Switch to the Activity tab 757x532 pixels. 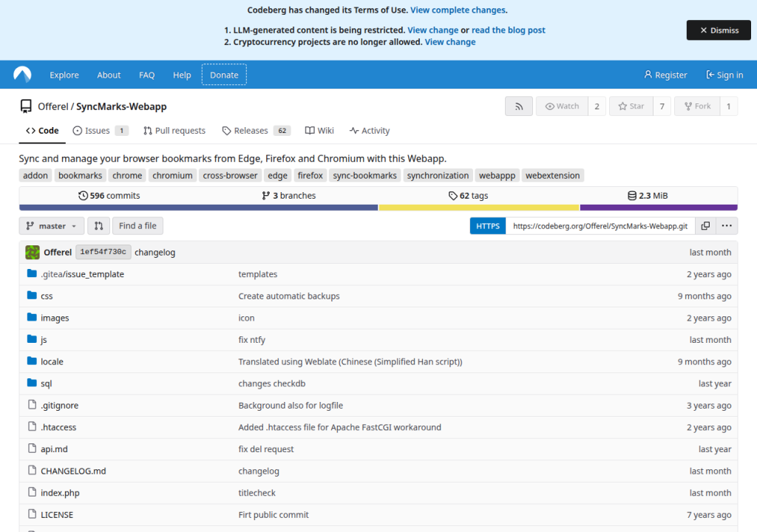370,130
